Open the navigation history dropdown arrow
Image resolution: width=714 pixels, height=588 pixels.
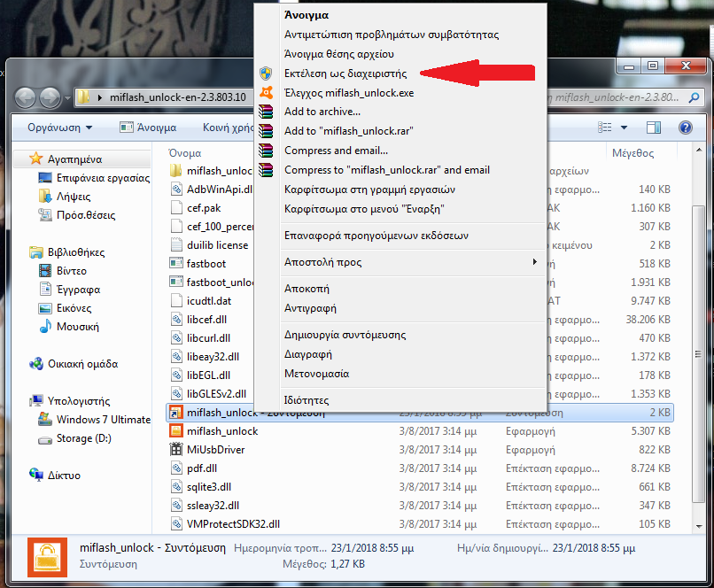tap(67, 97)
